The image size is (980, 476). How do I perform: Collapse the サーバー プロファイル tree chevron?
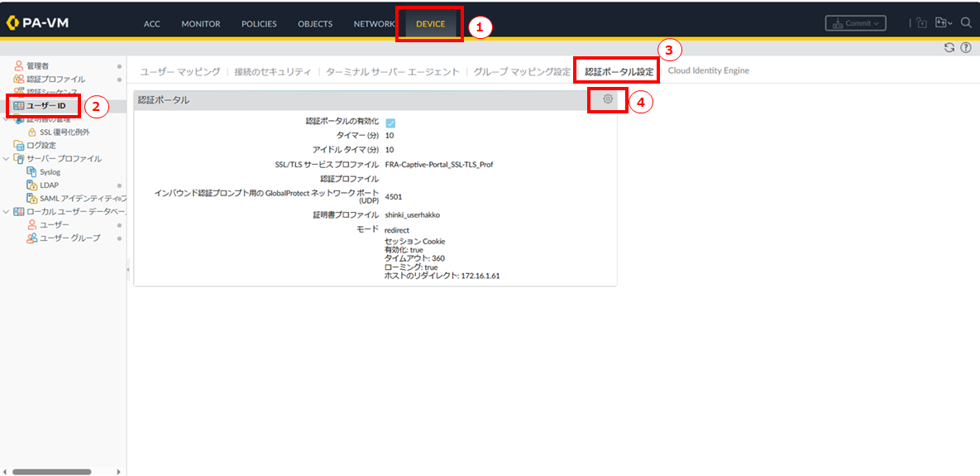point(7,159)
